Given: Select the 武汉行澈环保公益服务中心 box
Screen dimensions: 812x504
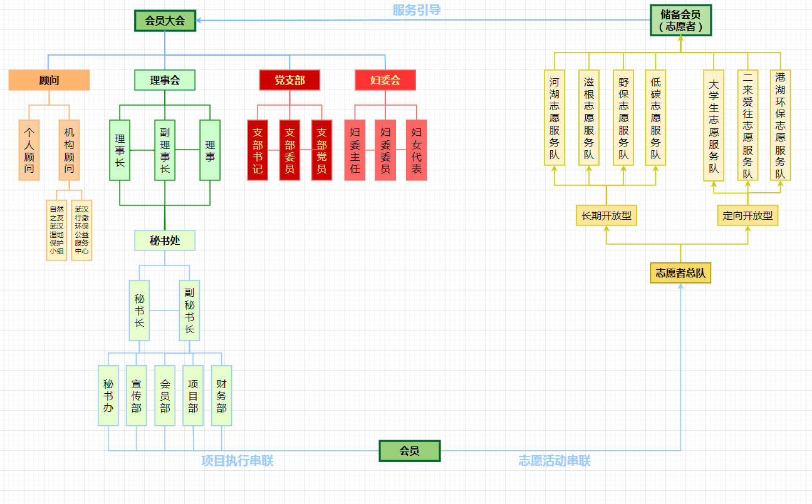Looking at the screenshot, I should click(x=81, y=230).
